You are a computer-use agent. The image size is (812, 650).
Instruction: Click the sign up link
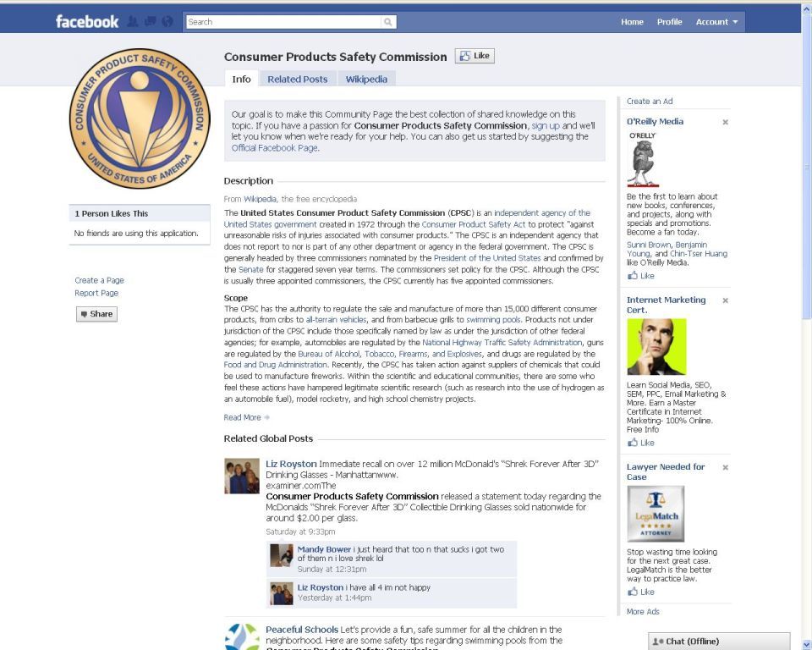point(546,125)
